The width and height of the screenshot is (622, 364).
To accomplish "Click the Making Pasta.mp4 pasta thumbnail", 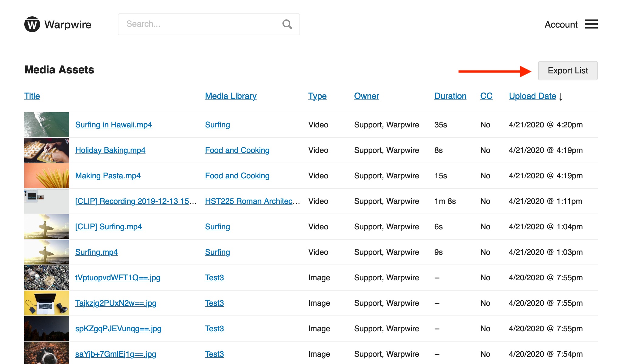I will [47, 176].
